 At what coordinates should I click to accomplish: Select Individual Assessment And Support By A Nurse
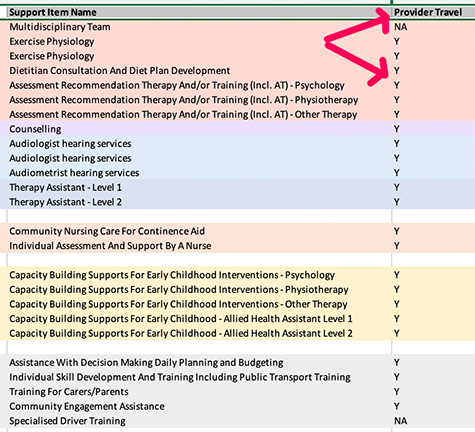(x=199, y=246)
